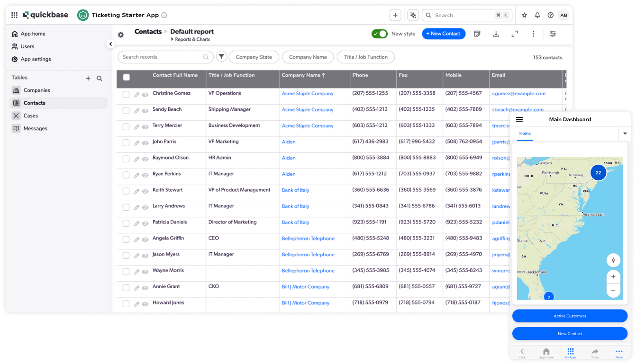This screenshot has height=364, width=636.
Task: Zoom in on the map with plus
Action: pyautogui.click(x=613, y=276)
